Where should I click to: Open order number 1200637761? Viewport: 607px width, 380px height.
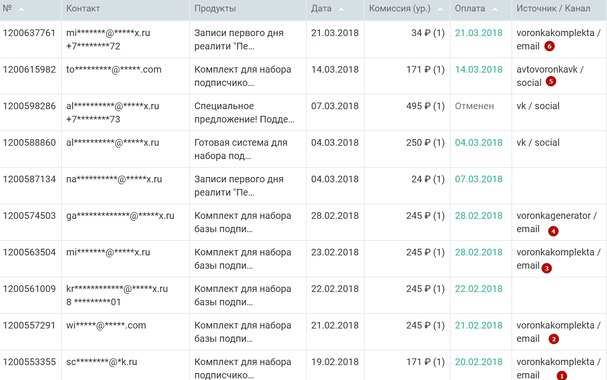(29, 33)
